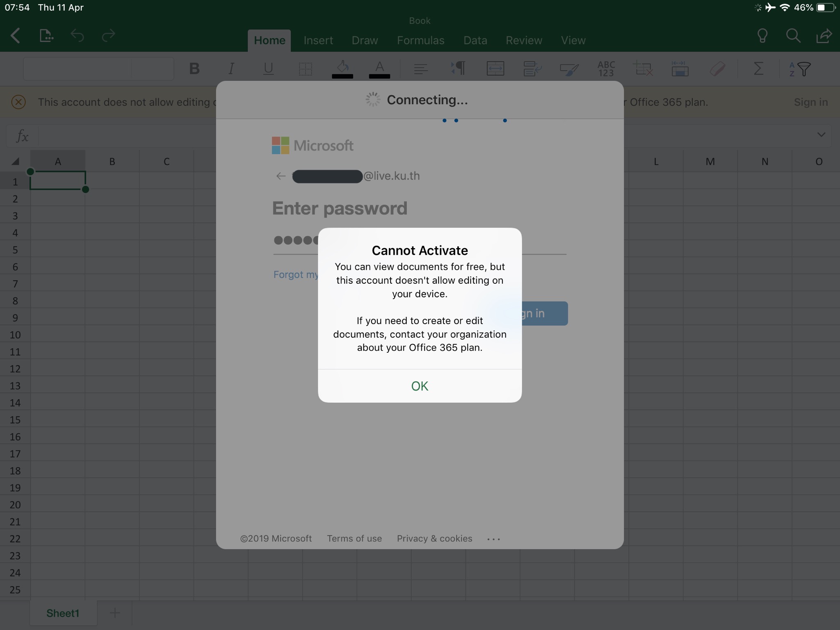Open the Terms of use link

coord(354,539)
